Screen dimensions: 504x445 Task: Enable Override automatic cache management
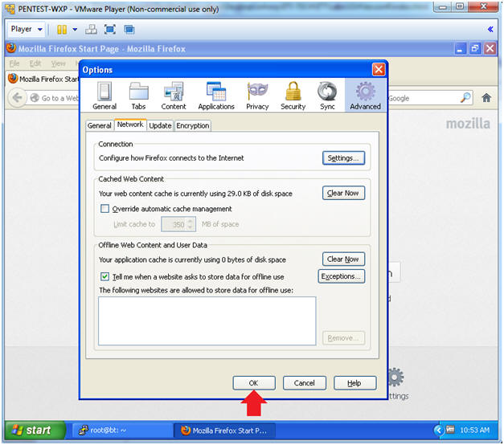click(104, 209)
